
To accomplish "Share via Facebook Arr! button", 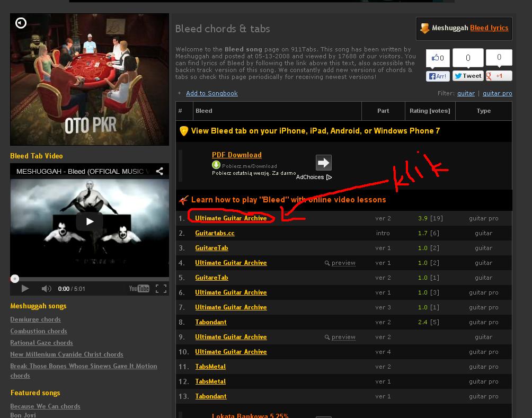I will pos(438,76).
